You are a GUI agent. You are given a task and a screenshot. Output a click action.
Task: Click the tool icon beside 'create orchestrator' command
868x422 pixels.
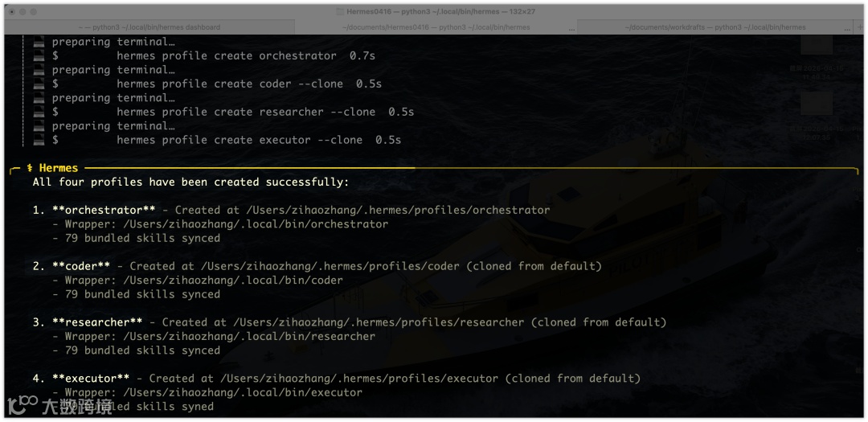[39, 56]
